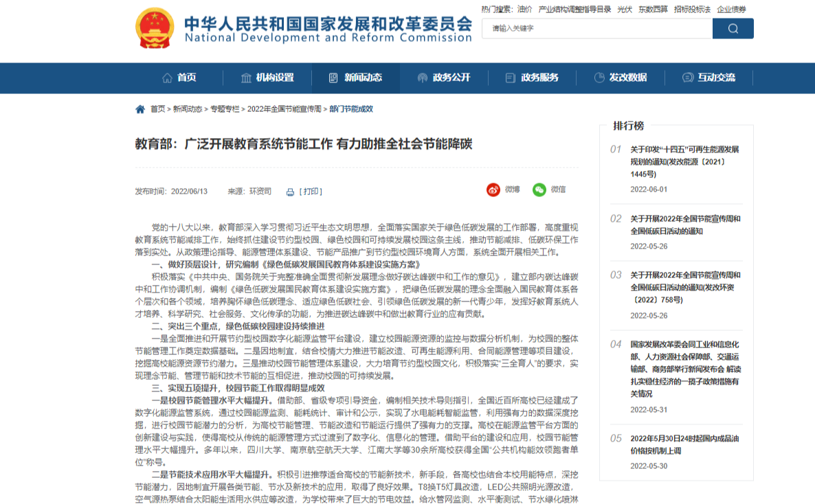Share article via the Weibo icon
The height and width of the screenshot is (504, 815).
point(493,190)
